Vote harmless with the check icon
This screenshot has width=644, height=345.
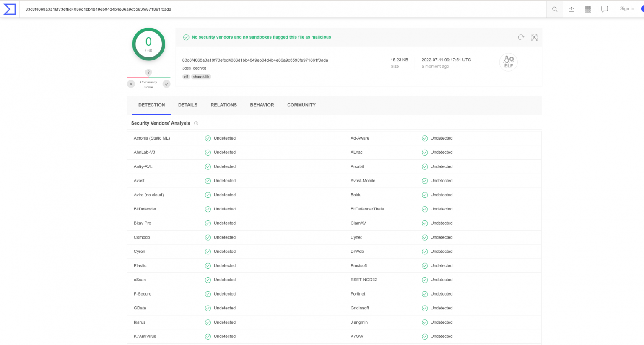(x=166, y=84)
